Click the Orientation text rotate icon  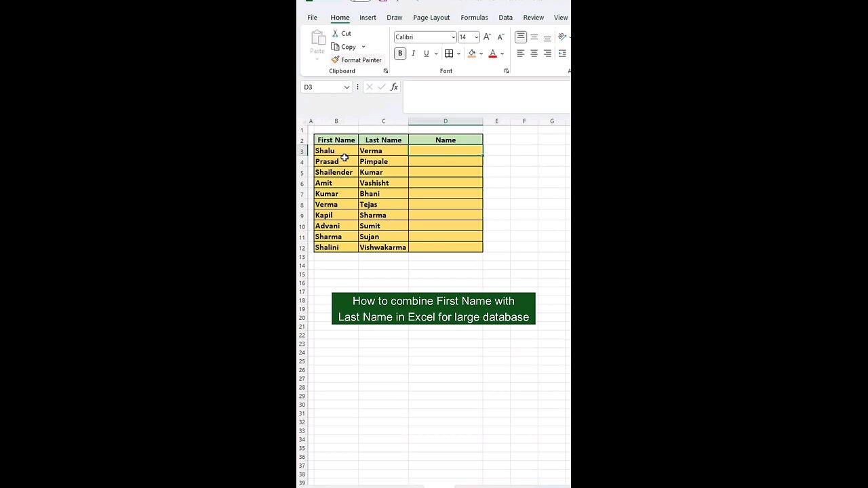[562, 37]
